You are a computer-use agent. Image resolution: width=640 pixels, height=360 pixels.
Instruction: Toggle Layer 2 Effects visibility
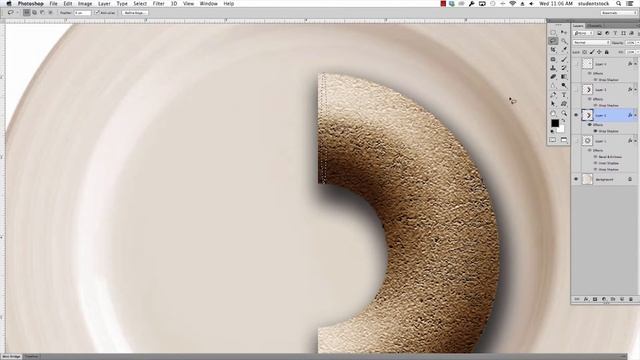click(x=590, y=124)
